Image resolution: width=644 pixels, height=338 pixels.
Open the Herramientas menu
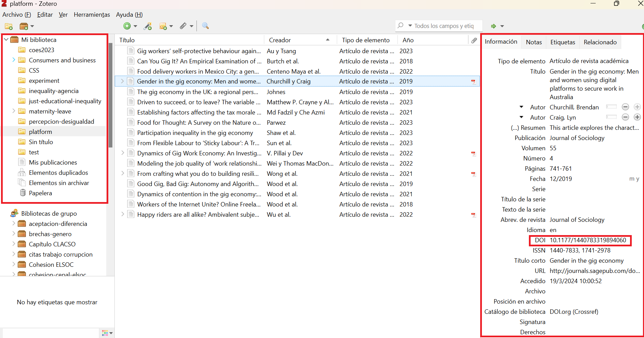click(x=92, y=15)
